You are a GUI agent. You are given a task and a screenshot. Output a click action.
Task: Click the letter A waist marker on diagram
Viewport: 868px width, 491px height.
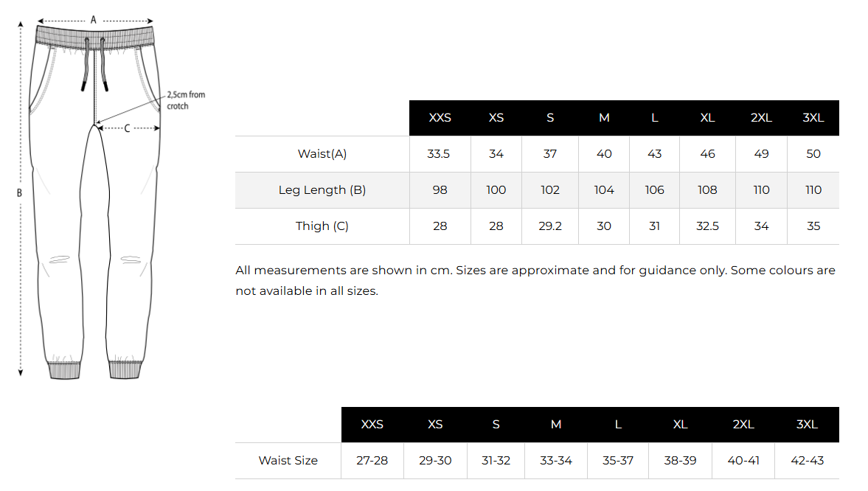point(94,20)
